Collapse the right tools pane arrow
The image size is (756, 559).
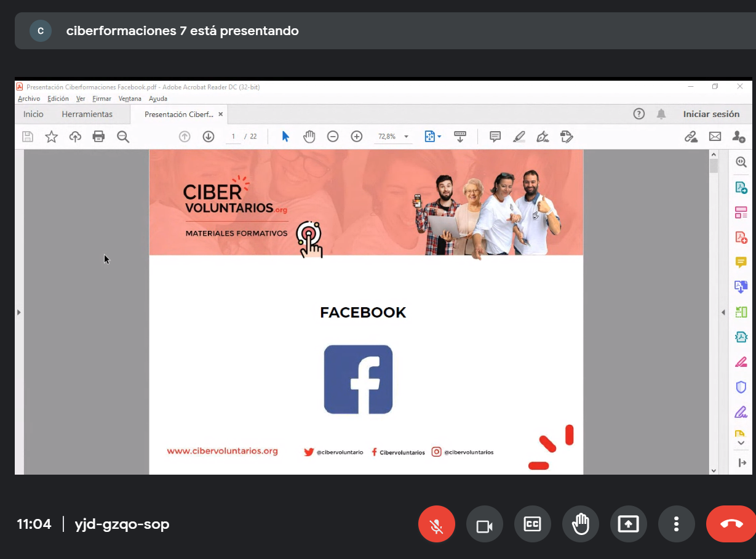click(742, 463)
